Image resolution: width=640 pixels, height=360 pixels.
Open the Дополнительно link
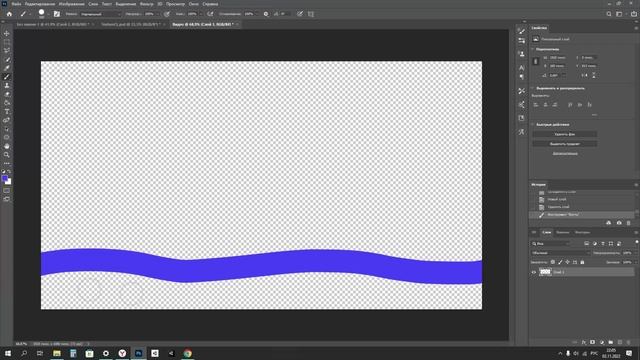pos(565,153)
